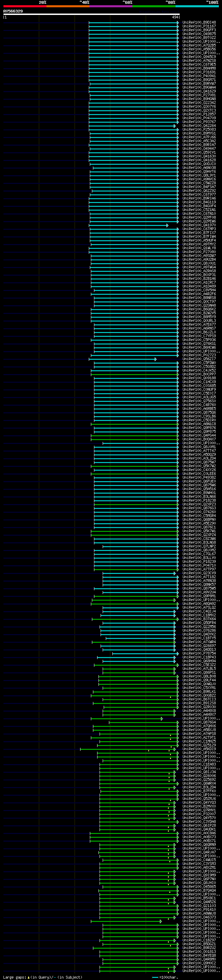Select hit label UniRef100_P25083

[199, 130]
